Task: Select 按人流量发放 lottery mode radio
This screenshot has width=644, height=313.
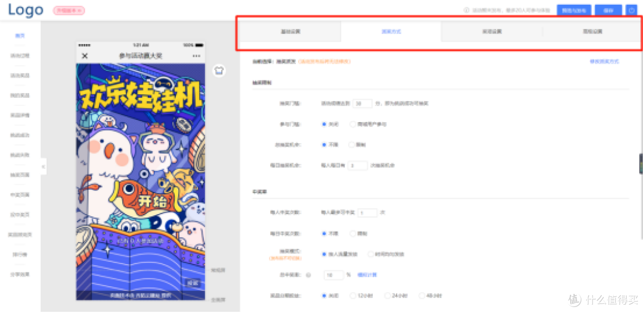Action: point(324,254)
